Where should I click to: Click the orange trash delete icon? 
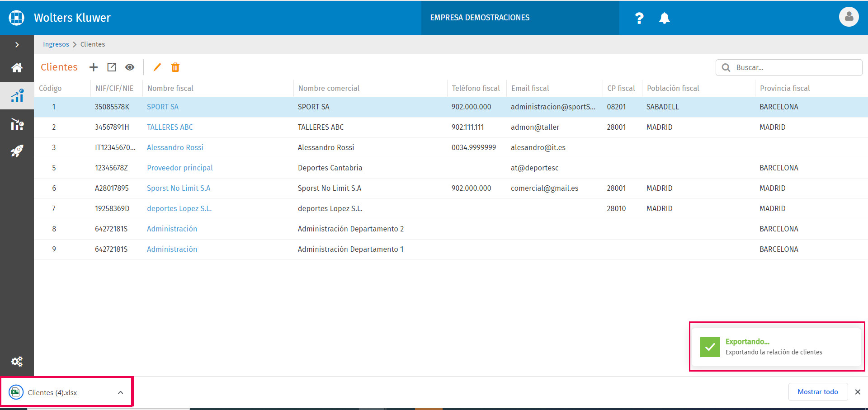[175, 67]
